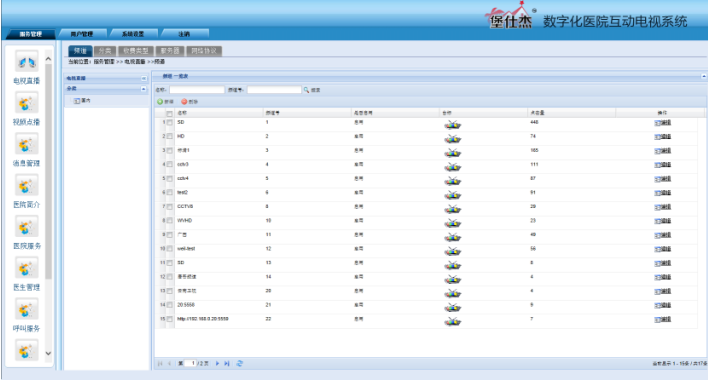Viewport: 708px width, 380px height.
Task: Click the green add channel icon
Action: click(x=160, y=102)
